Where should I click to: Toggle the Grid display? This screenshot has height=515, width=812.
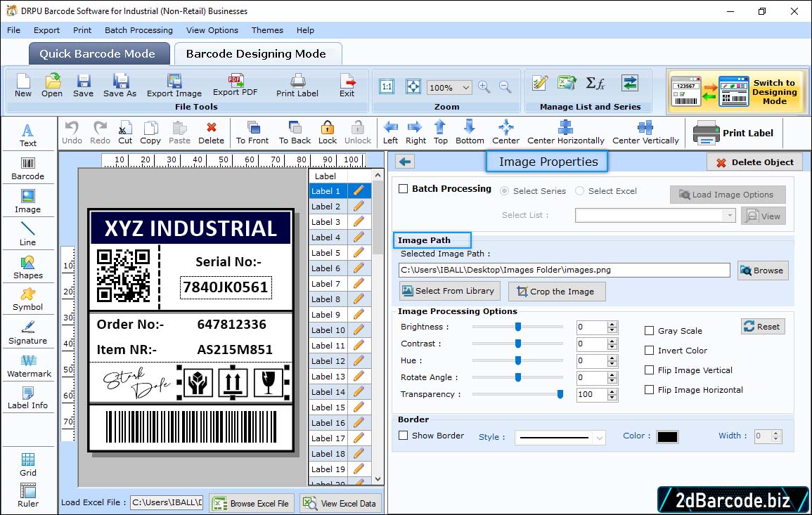pyautogui.click(x=28, y=465)
